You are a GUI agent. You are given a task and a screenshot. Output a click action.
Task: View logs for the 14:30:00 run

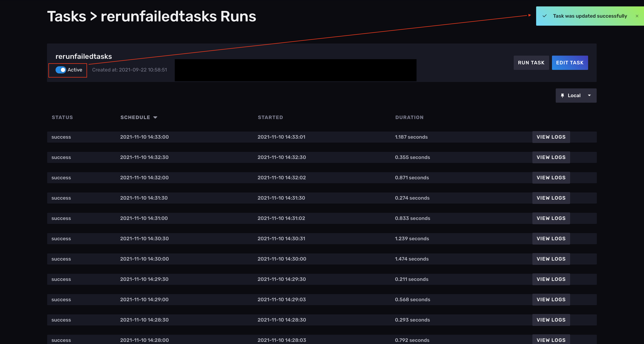551,259
